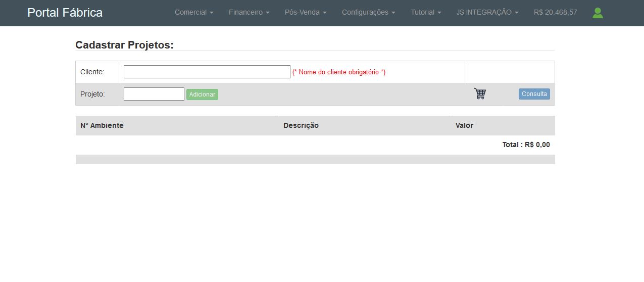Open the shopping cart icon
Image resolution: width=644 pixels, height=282 pixels.
pyautogui.click(x=480, y=93)
